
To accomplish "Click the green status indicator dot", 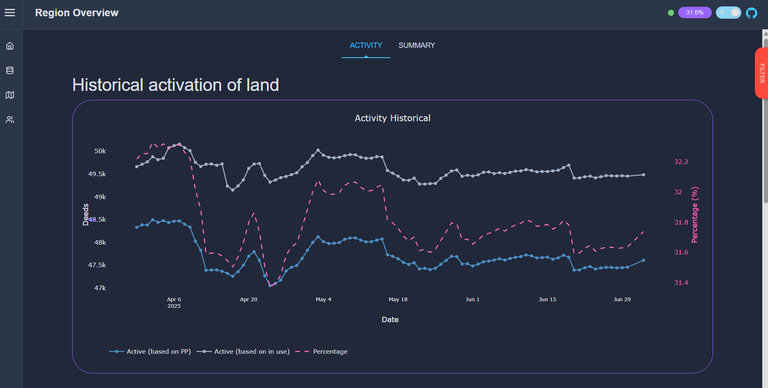I will 671,13.
